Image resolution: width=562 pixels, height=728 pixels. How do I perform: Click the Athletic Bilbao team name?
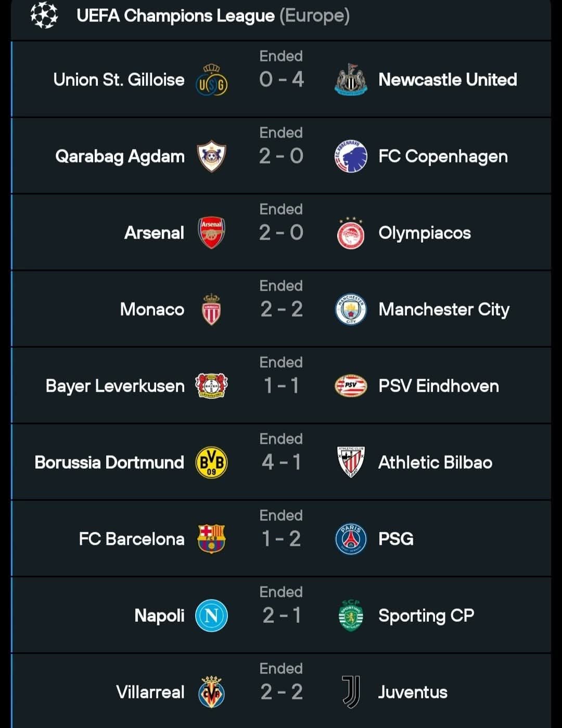pyautogui.click(x=435, y=462)
